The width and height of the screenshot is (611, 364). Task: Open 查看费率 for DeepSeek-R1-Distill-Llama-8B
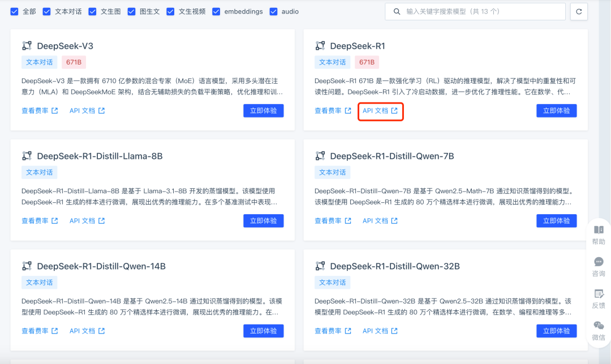tap(40, 221)
